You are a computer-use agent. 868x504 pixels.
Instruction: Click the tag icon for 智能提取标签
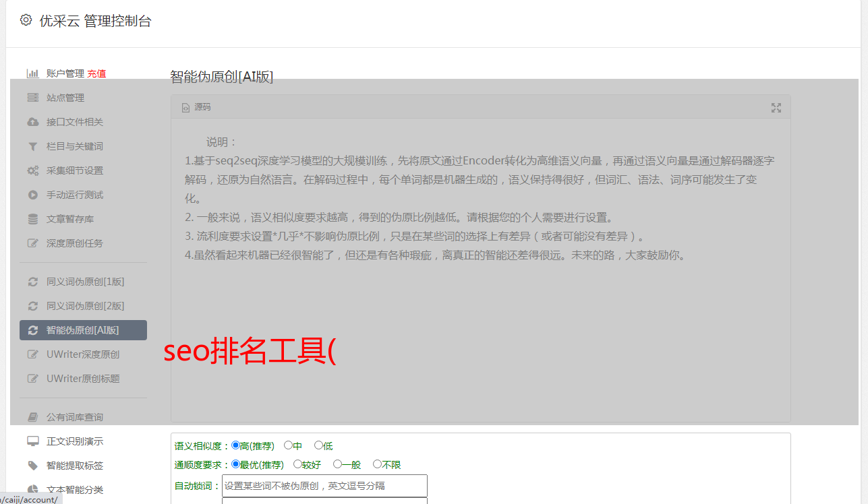coord(32,466)
